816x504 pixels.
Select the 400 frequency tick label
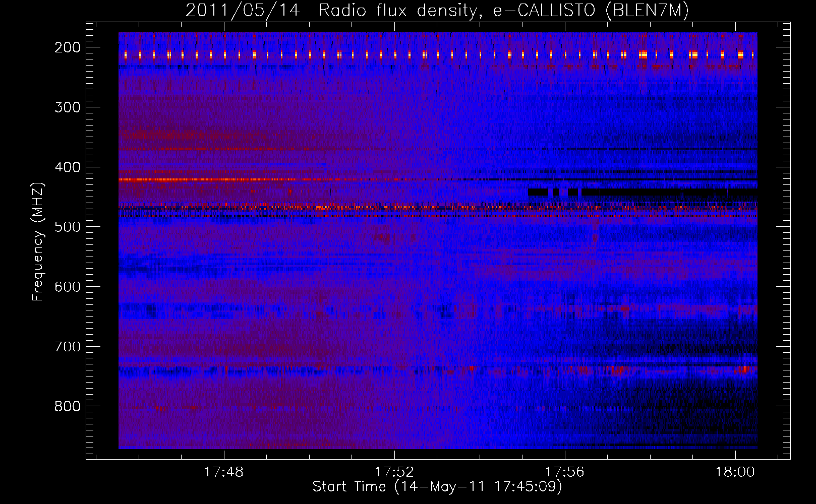pos(68,167)
